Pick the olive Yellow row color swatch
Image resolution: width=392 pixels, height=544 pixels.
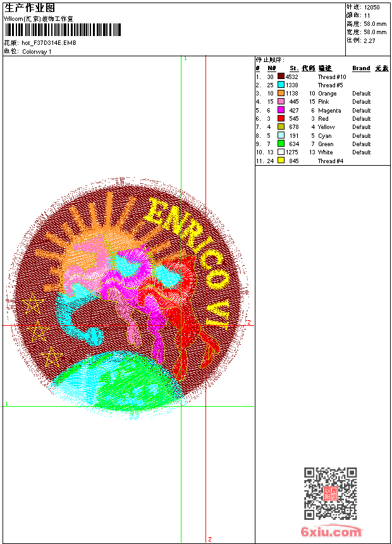click(281, 127)
